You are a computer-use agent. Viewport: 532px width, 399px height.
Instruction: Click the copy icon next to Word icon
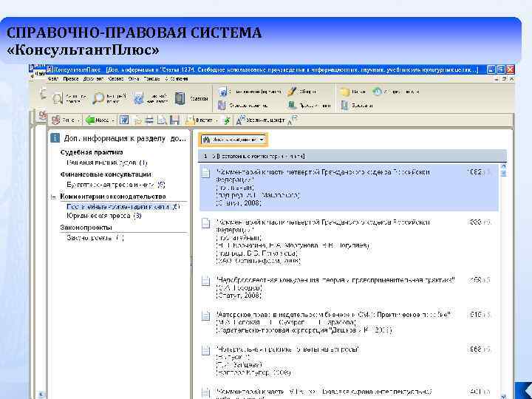click(137, 120)
